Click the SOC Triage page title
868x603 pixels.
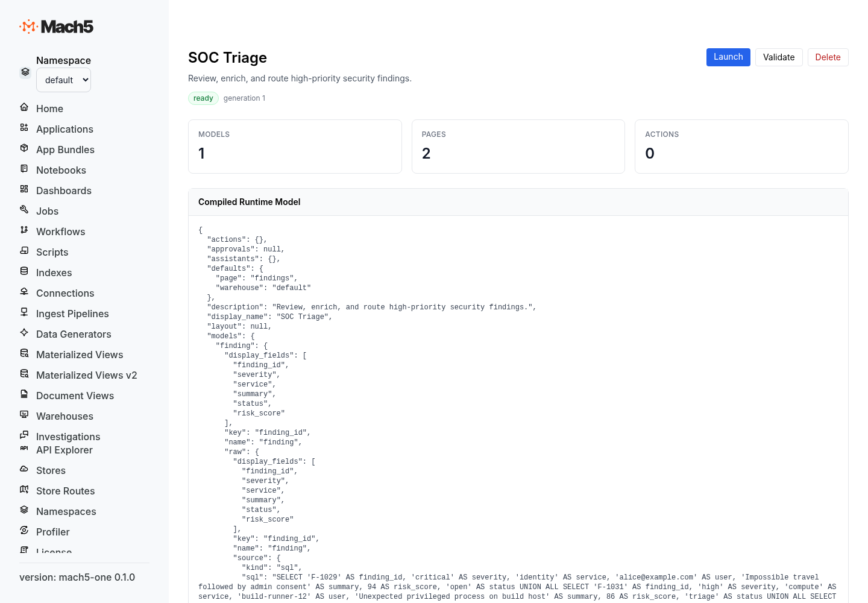pyautogui.click(x=227, y=57)
